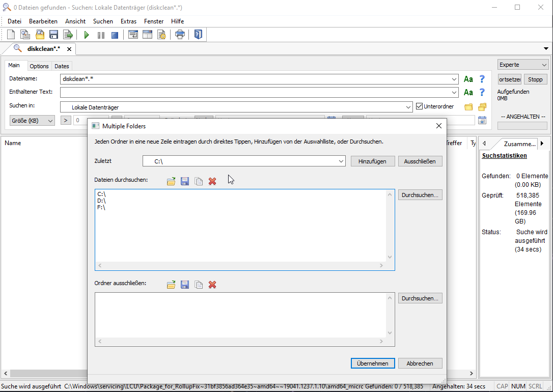This screenshot has height=392, width=553.
Task: Click Aa icon beside Enthaltener Text field
Action: [x=468, y=92]
